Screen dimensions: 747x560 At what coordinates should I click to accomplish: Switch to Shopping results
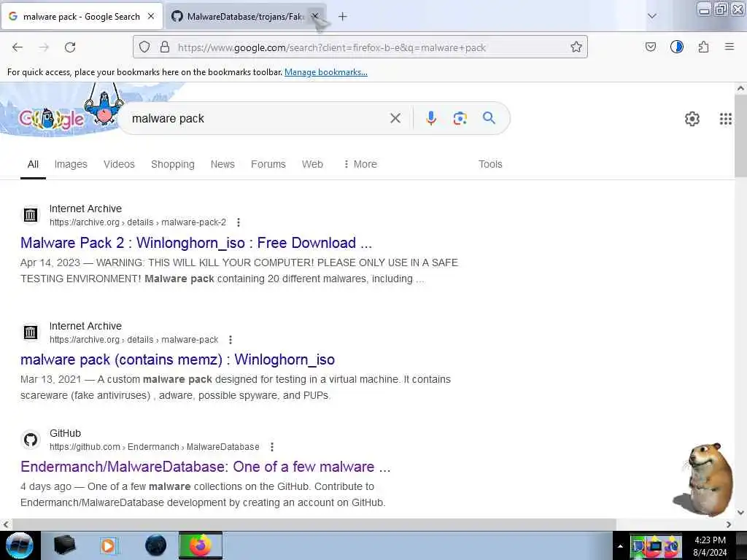[172, 164]
